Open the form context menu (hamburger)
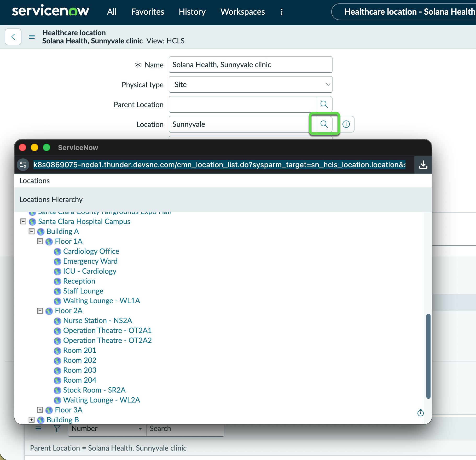The image size is (476, 460). (32, 37)
